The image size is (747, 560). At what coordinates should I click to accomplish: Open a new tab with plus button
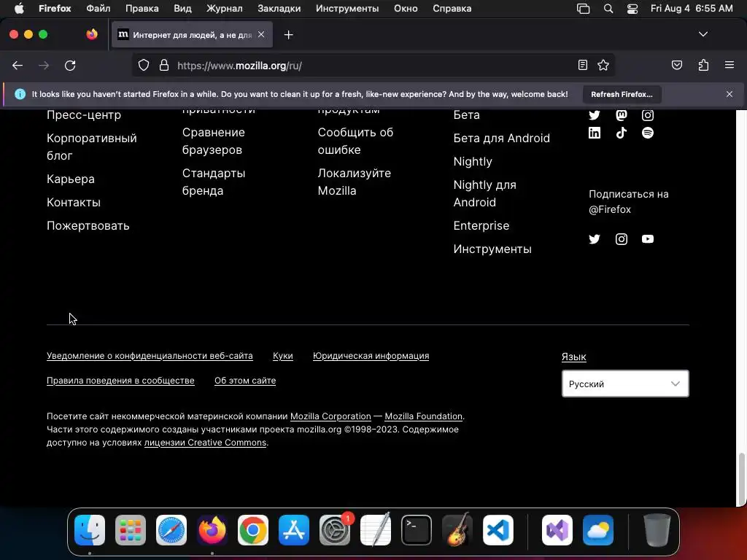point(288,35)
